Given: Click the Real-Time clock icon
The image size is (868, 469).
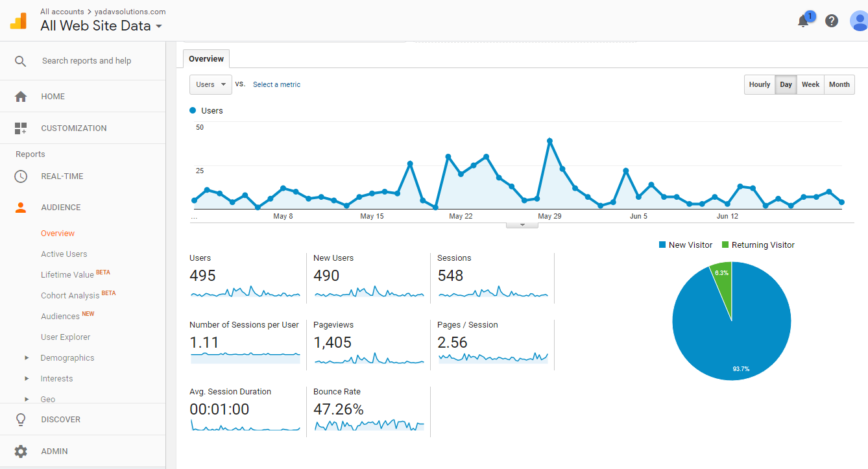Looking at the screenshot, I should (21, 176).
